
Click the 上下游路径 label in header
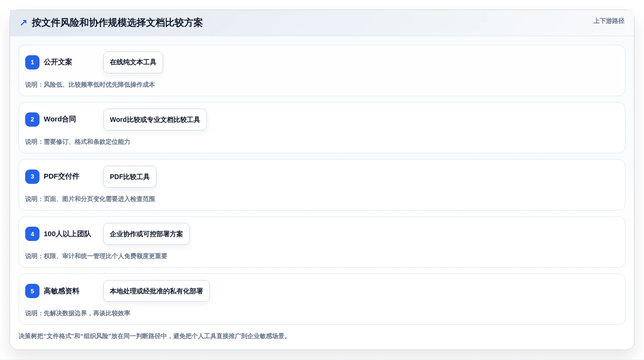(x=609, y=21)
